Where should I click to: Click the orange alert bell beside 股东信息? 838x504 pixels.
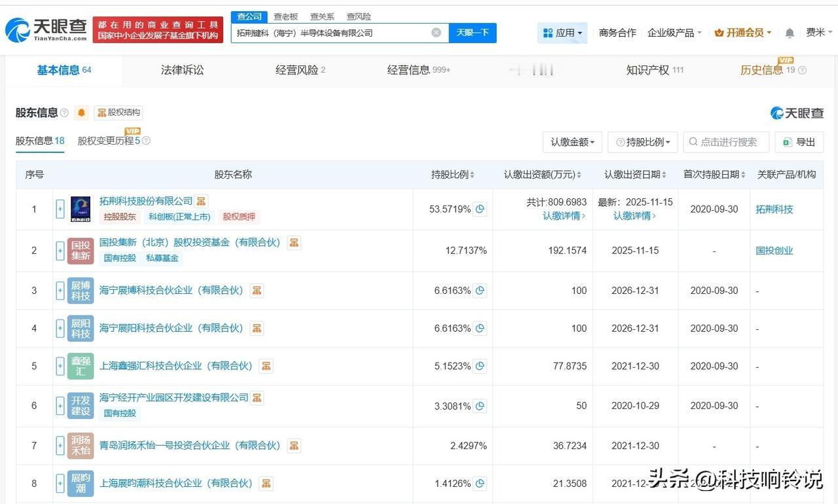81,113
